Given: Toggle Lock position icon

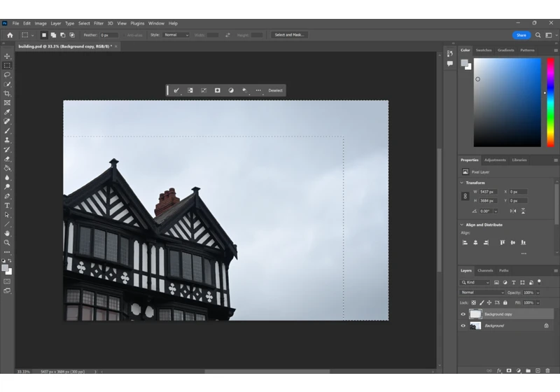Looking at the screenshot, I should click(489, 302).
